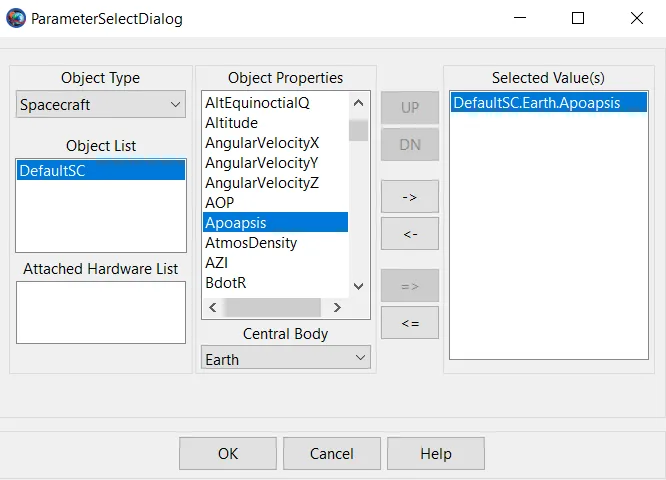This screenshot has height=480, width=666.
Task: Select DefaultSC in Object List
Action: point(100,170)
